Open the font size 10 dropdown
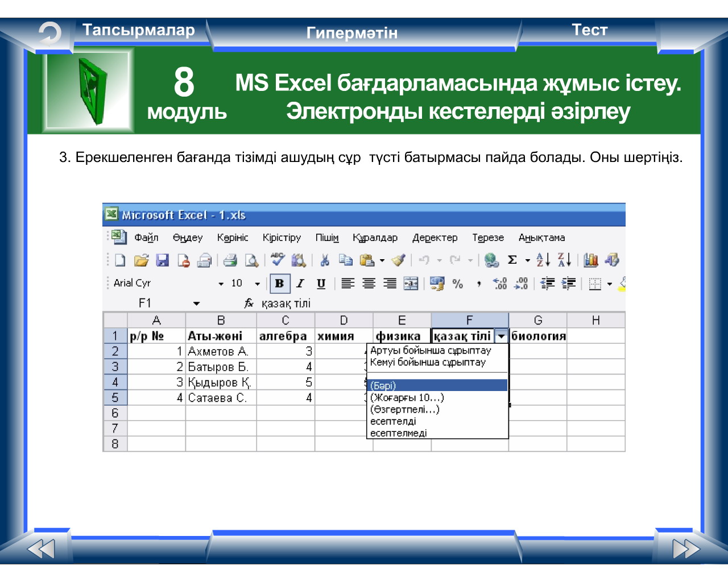 [257, 284]
